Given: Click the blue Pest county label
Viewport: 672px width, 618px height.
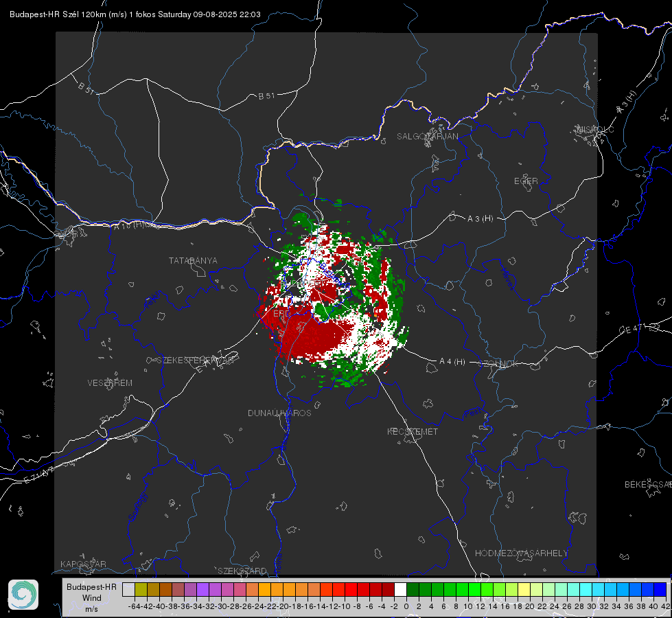Looking at the screenshot, I should pyautogui.click(x=472, y=413).
